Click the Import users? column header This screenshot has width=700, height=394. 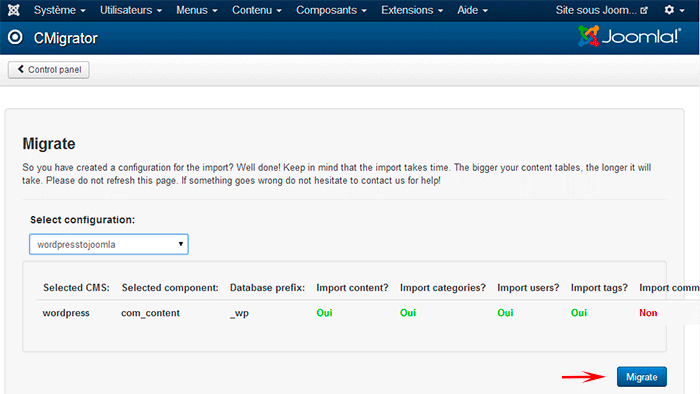tap(528, 288)
